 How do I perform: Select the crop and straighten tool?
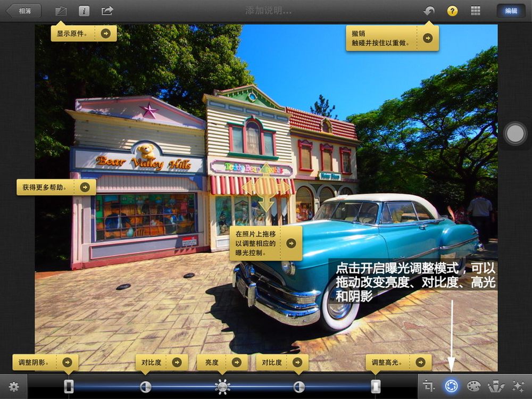pyautogui.click(x=429, y=386)
